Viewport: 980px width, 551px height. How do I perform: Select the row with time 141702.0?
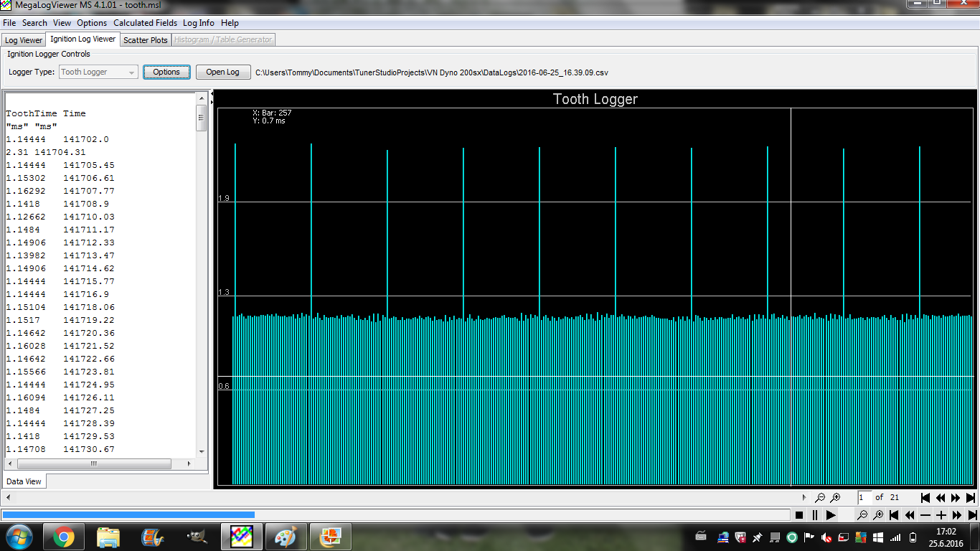[x=57, y=139]
